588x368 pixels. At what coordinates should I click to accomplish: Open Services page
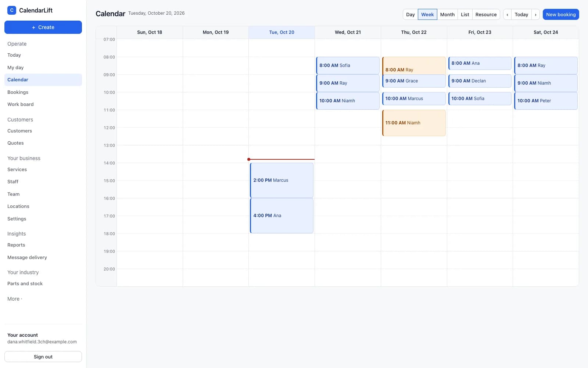point(43,170)
